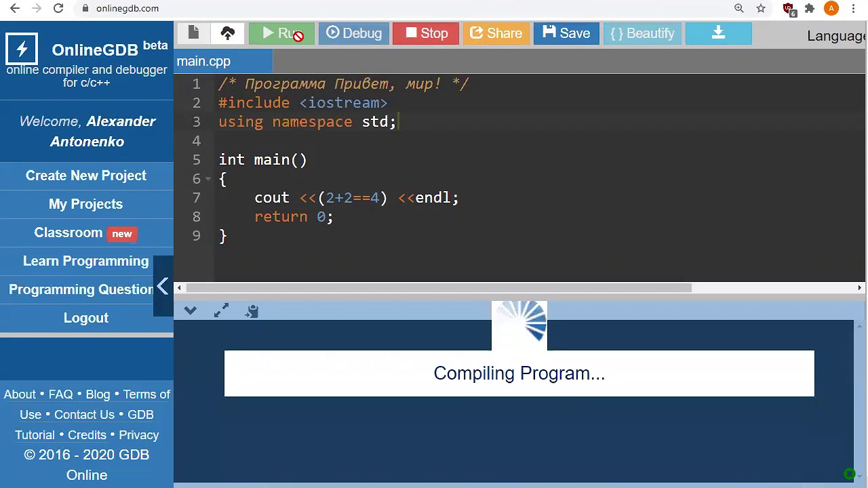Viewport: 868px width, 488px height.
Task: Collapse the left sidebar with arrow
Action: tap(163, 287)
